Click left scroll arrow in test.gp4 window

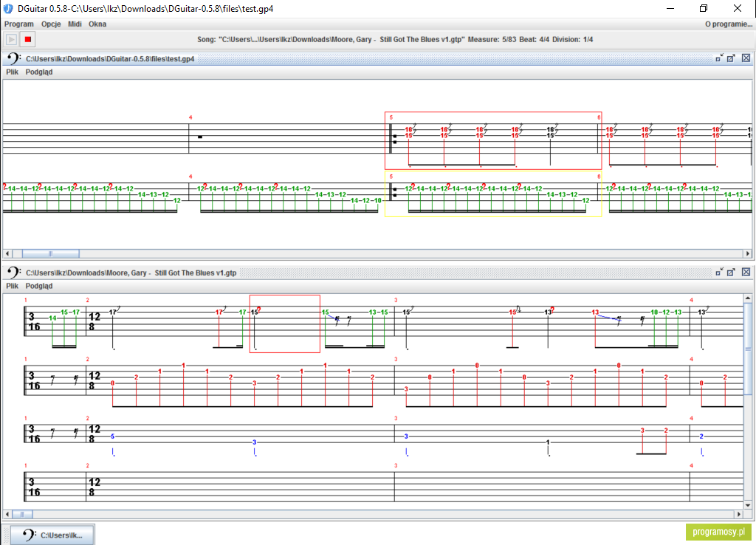(x=7, y=254)
